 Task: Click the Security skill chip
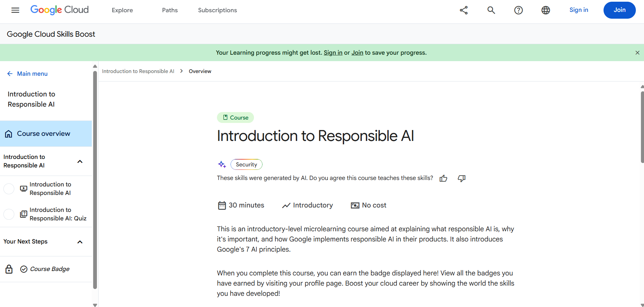tap(247, 164)
